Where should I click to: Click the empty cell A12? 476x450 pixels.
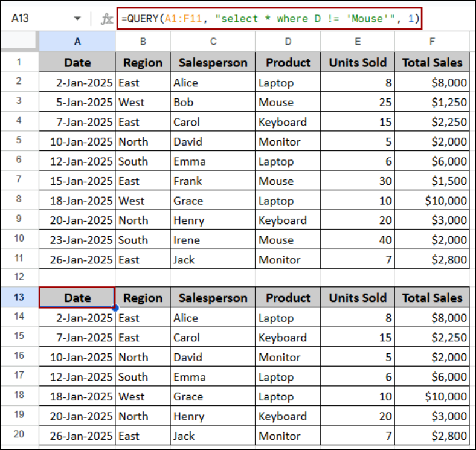tap(77, 277)
